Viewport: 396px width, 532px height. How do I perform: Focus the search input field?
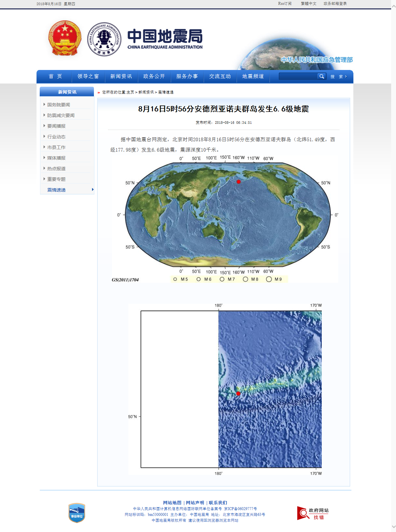298,76
